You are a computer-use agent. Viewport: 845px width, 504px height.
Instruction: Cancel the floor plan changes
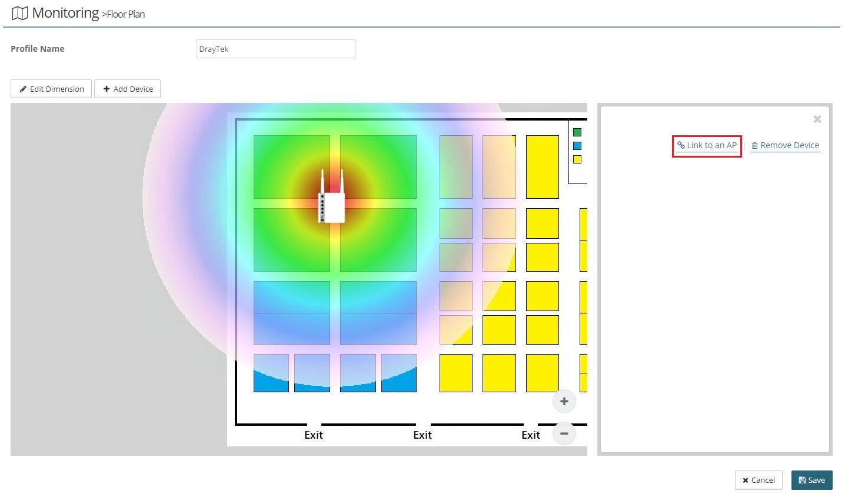[758, 480]
